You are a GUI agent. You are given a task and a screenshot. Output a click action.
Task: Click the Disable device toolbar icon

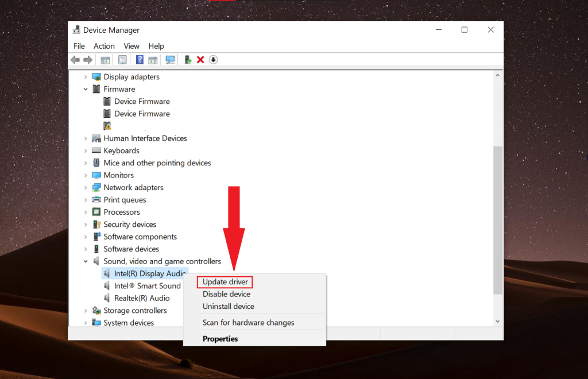(x=213, y=59)
